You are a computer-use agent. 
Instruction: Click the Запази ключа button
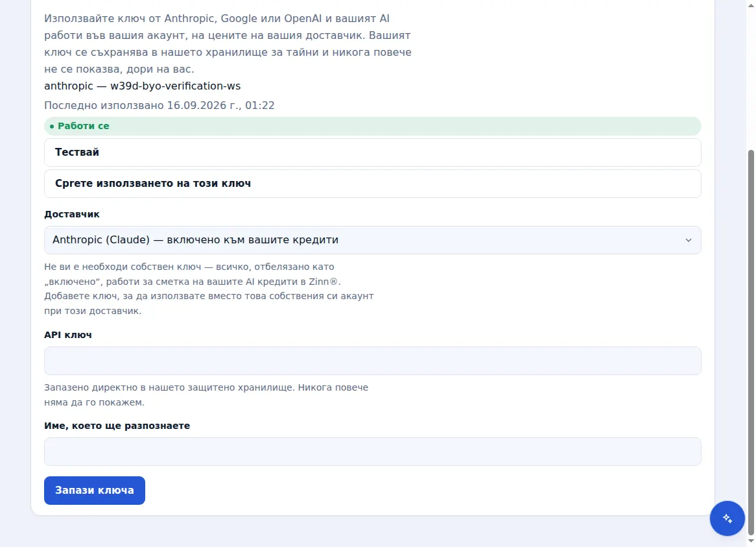point(95,490)
